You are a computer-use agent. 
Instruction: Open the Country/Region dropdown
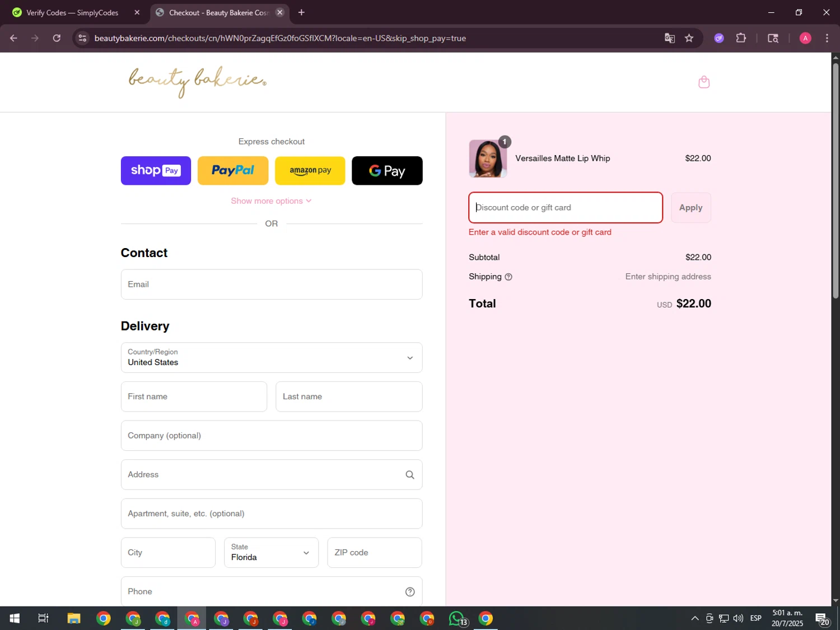point(272,357)
